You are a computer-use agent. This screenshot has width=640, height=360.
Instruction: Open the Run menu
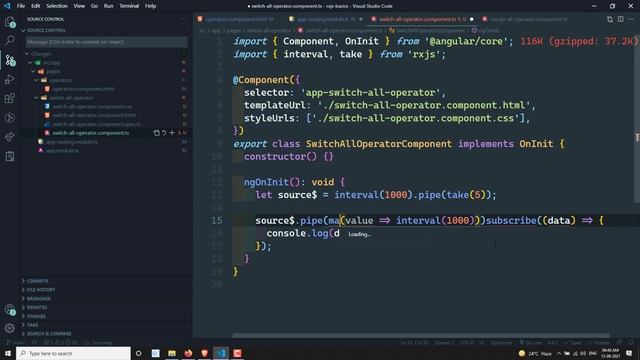(x=109, y=6)
